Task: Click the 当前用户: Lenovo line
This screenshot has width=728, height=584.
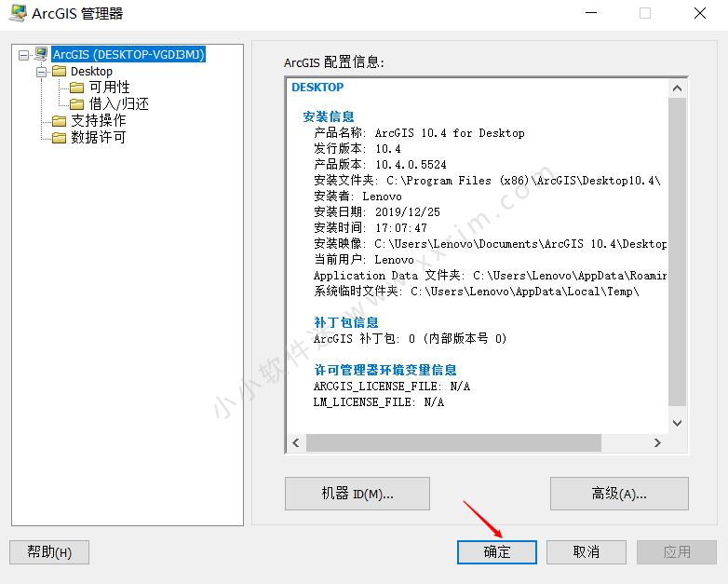Action: 364,260
